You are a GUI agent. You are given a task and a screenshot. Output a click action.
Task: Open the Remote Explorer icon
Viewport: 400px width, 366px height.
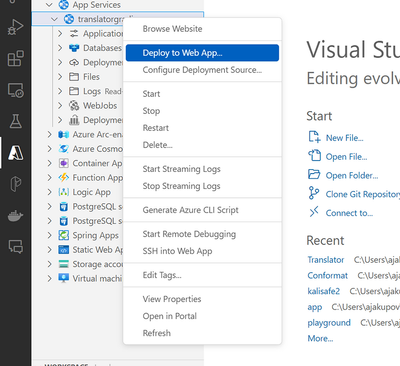(x=15, y=90)
